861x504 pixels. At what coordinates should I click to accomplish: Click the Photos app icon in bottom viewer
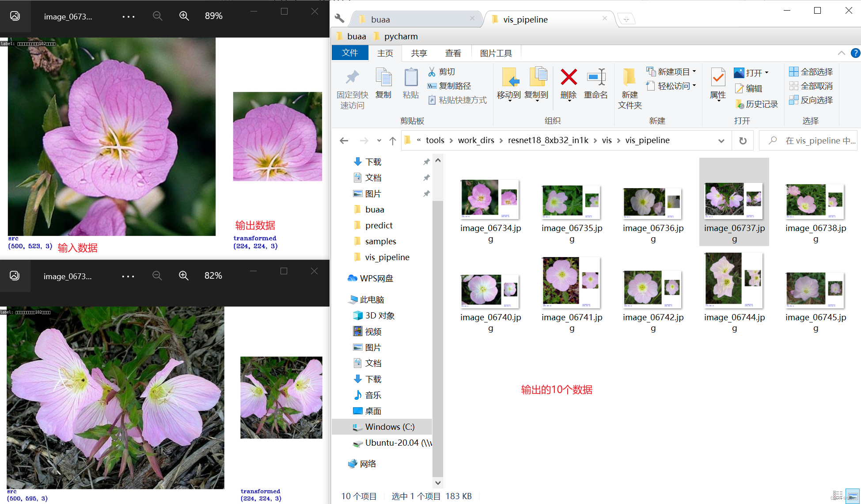(15, 276)
